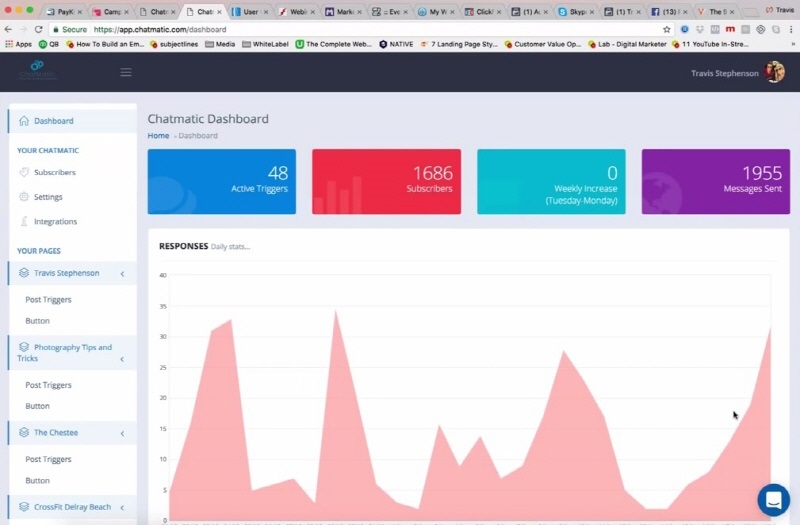
Task: Open the 48 Active Triggers card
Action: click(222, 182)
